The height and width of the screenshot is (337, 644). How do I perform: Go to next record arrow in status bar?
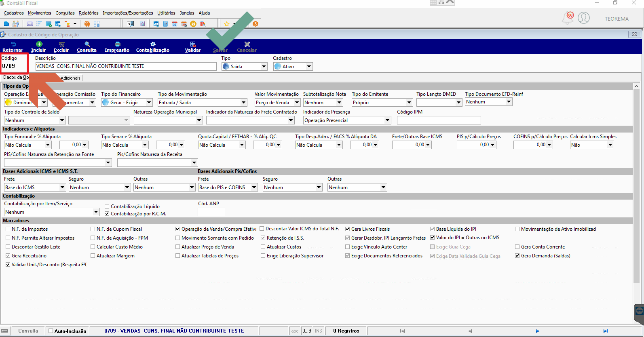(538, 331)
